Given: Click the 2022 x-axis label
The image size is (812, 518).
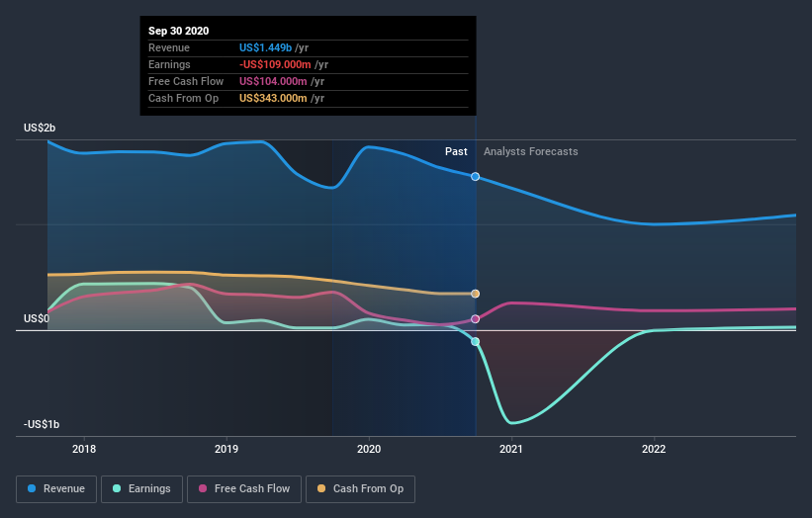Looking at the screenshot, I should tap(654, 449).
